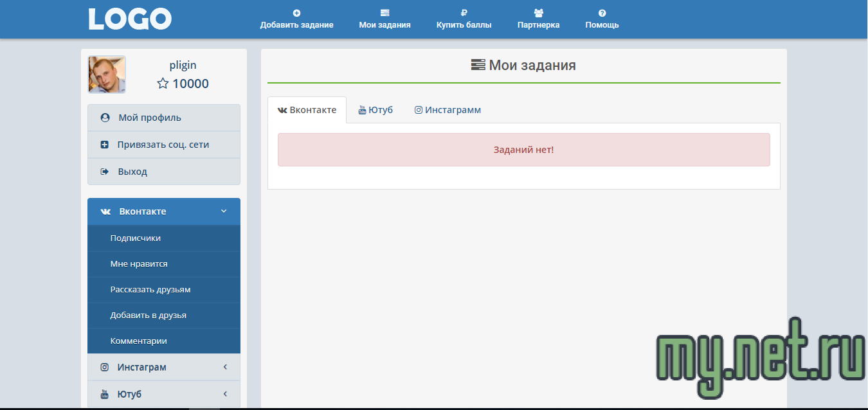The width and height of the screenshot is (868, 410).
Task: Open Подписчики under Вконтакте
Action: pyautogui.click(x=136, y=238)
